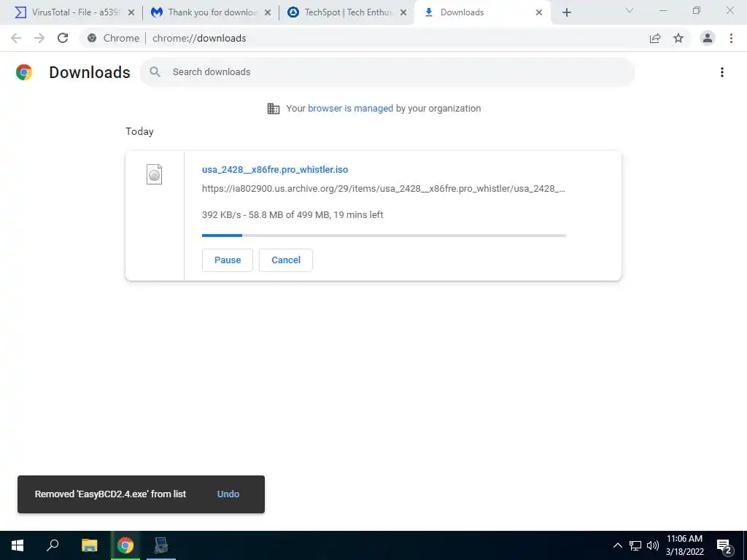Click the Today date heading

click(139, 131)
